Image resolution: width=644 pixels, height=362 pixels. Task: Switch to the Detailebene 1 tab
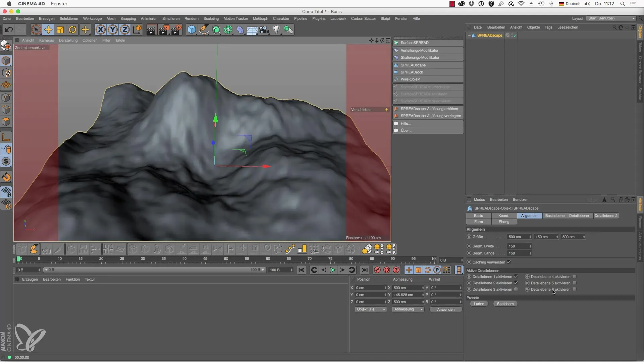[580, 216]
